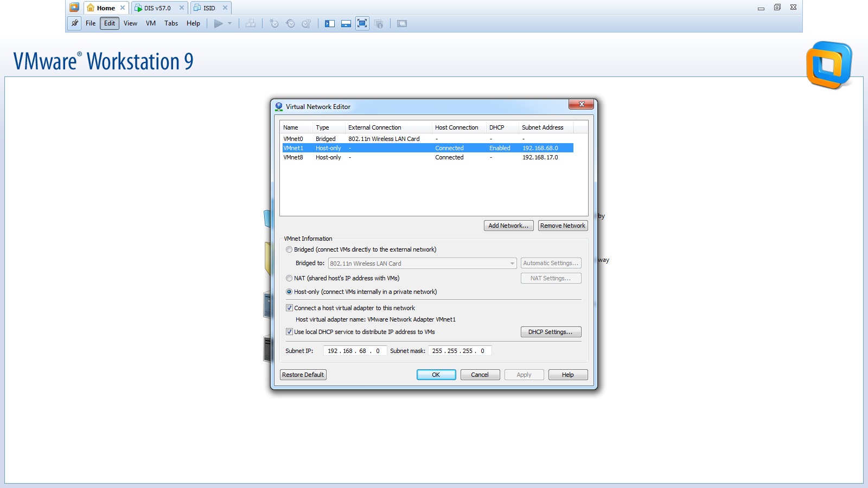Viewport: 868px width, 488px height.
Task: Open the Bridged to adapter dropdown
Action: point(512,264)
